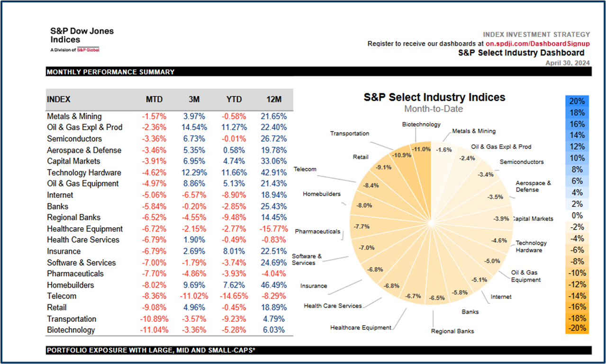This screenshot has width=606, height=364.
Task: Click the 20% legend color swatch
Action: coord(577,101)
